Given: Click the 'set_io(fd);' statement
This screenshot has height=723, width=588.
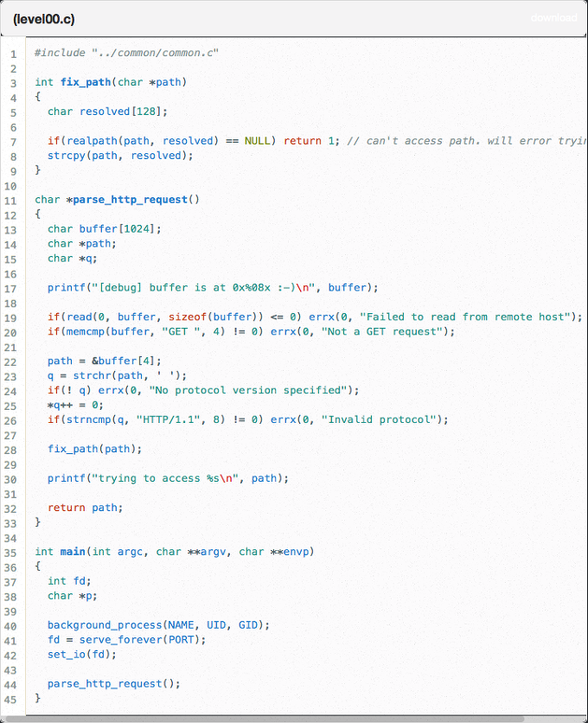Looking at the screenshot, I should (x=82, y=655).
